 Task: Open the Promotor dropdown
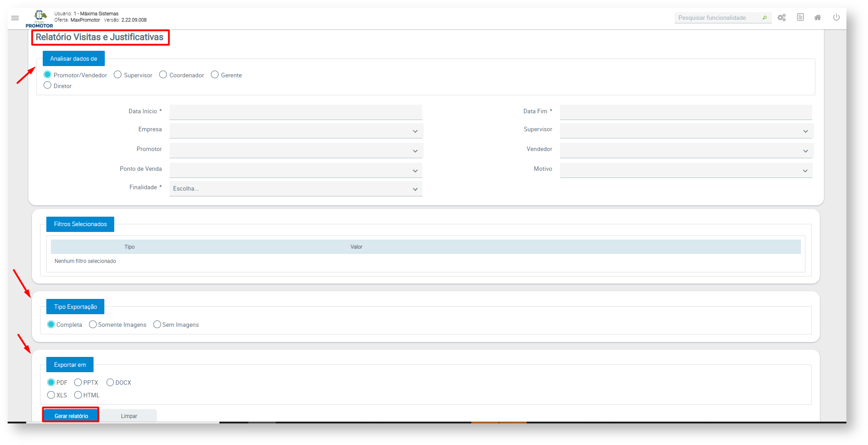[296, 151]
